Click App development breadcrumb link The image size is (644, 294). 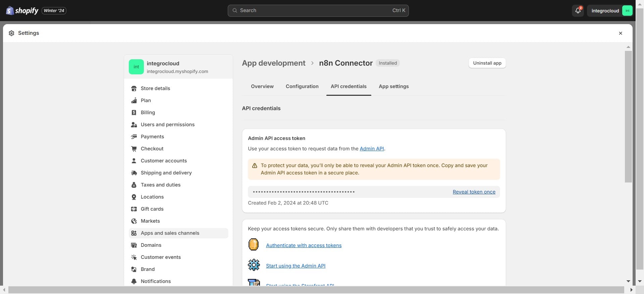[x=273, y=63]
